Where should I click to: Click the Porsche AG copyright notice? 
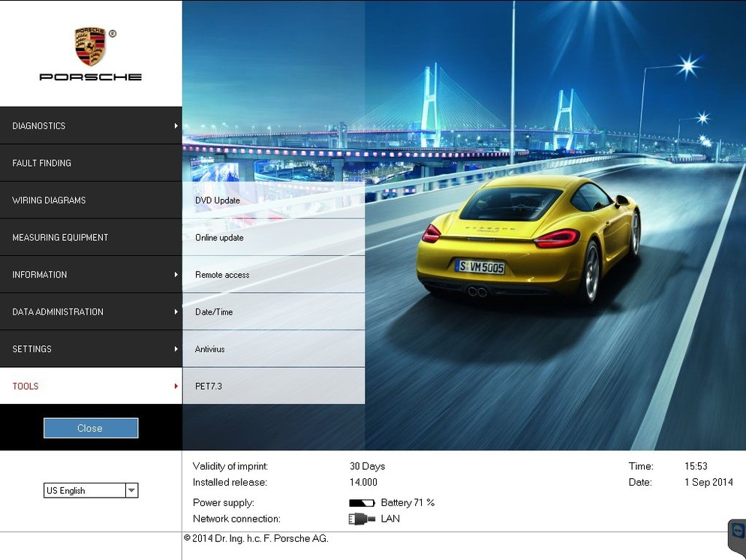pyautogui.click(x=256, y=538)
